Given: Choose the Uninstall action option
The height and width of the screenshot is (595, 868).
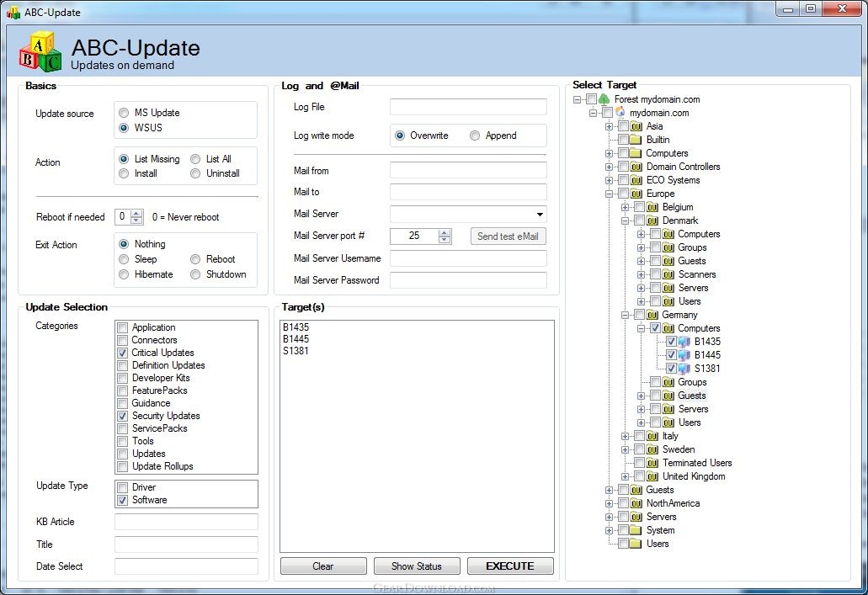Looking at the screenshot, I should coord(195,174).
